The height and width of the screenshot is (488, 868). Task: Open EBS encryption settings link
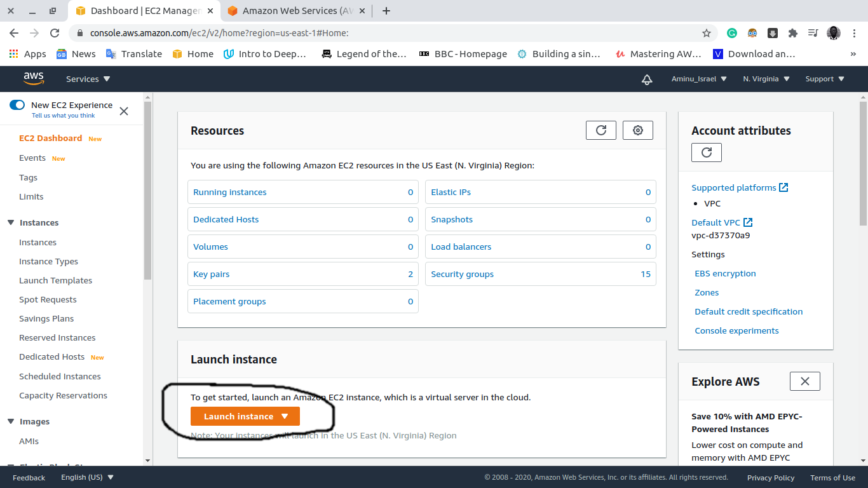pyautogui.click(x=725, y=273)
